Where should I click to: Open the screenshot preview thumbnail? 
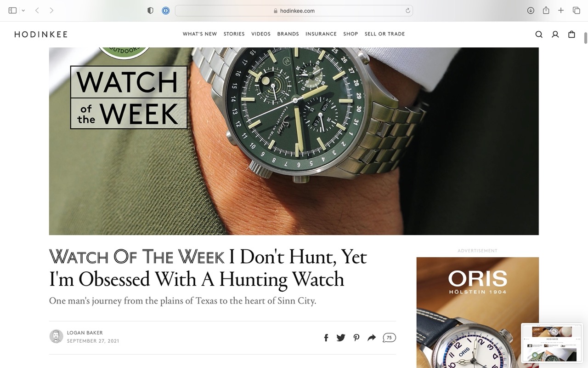pyautogui.click(x=552, y=344)
